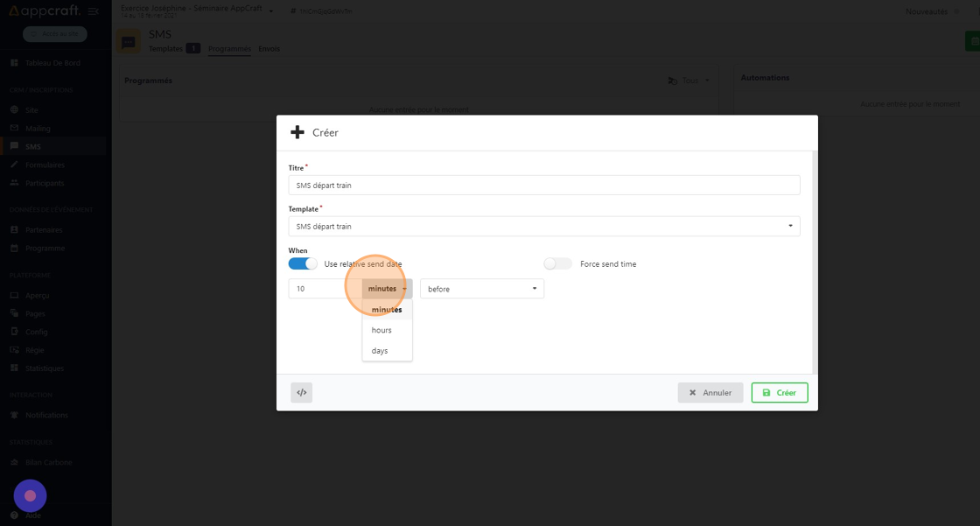980x526 pixels.
Task: Disable the Use relative send date toggle
Action: click(303, 263)
